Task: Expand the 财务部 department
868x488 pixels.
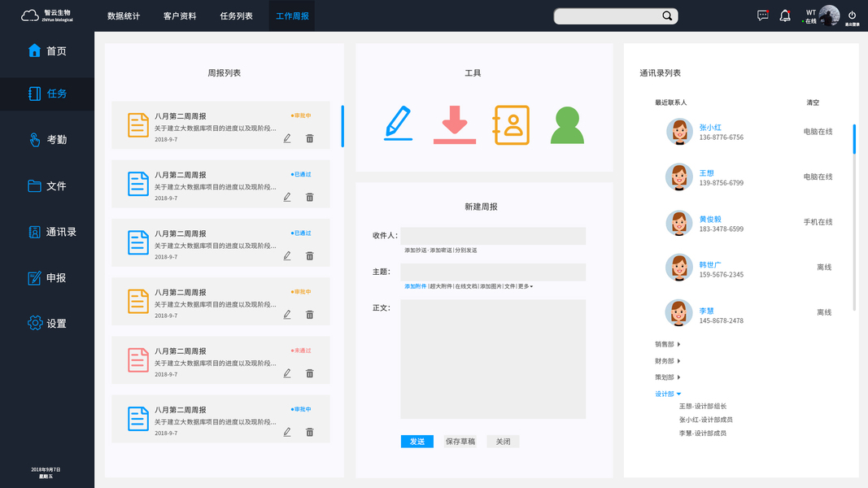Action: tap(668, 361)
